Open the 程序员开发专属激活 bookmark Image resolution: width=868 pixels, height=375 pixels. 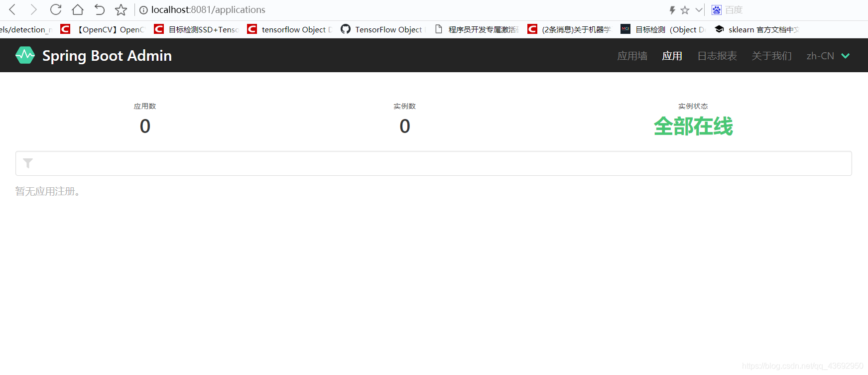click(x=477, y=29)
